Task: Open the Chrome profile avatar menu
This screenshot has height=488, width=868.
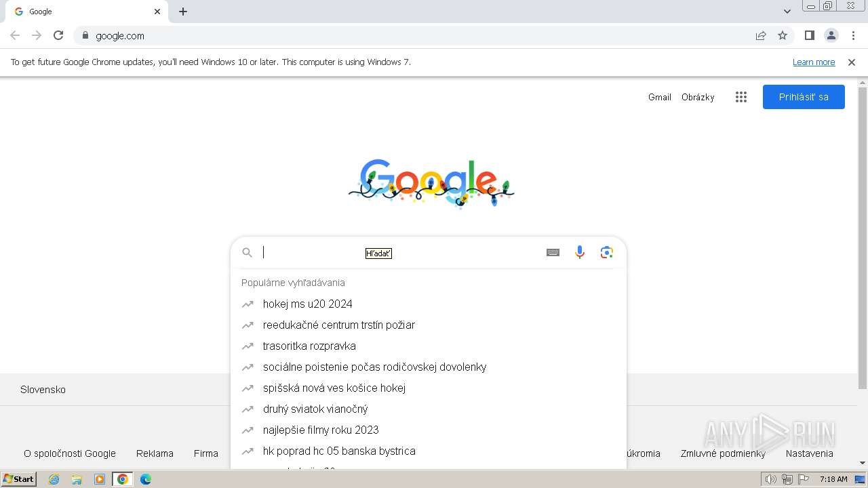Action: 831,35
